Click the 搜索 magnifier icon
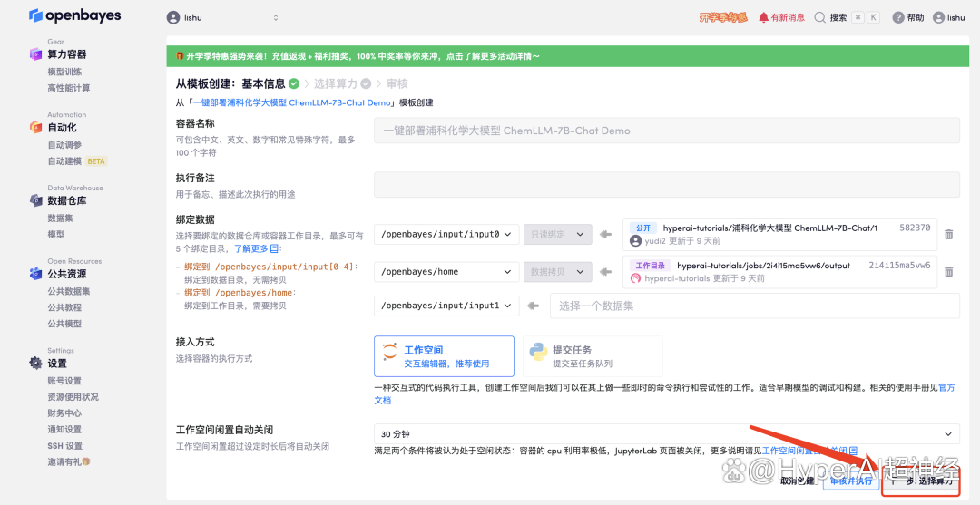 (820, 17)
